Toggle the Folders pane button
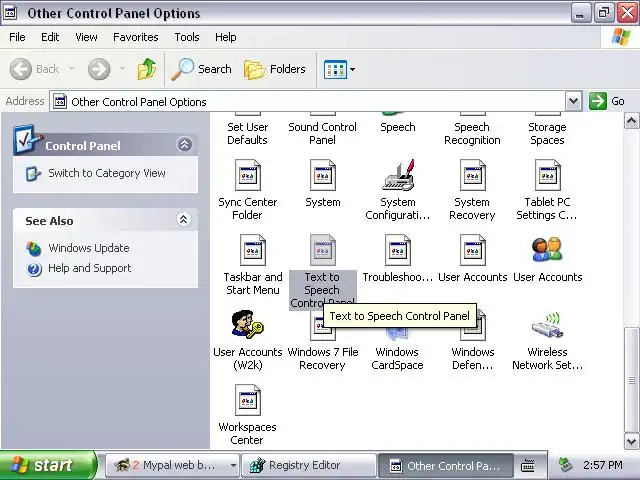The height and width of the screenshot is (480, 640). [x=275, y=69]
